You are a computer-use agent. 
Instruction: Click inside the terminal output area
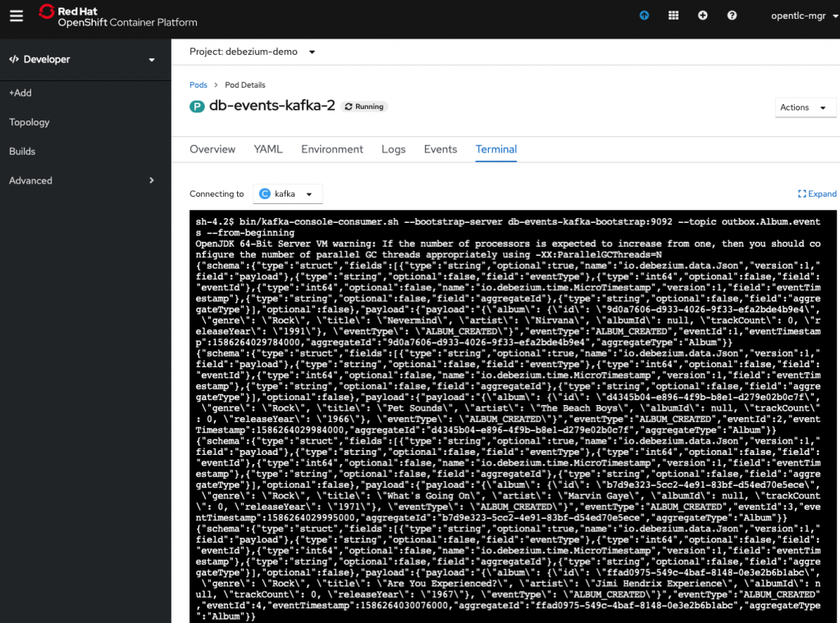(x=507, y=410)
